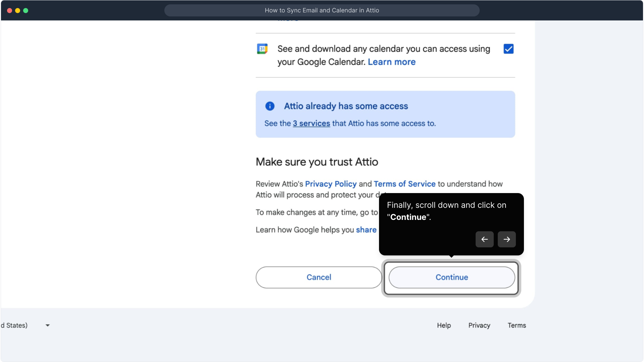The width and height of the screenshot is (644, 362).
Task: Click the 'Make sure you trust Attio' heading
Action: [x=317, y=162]
